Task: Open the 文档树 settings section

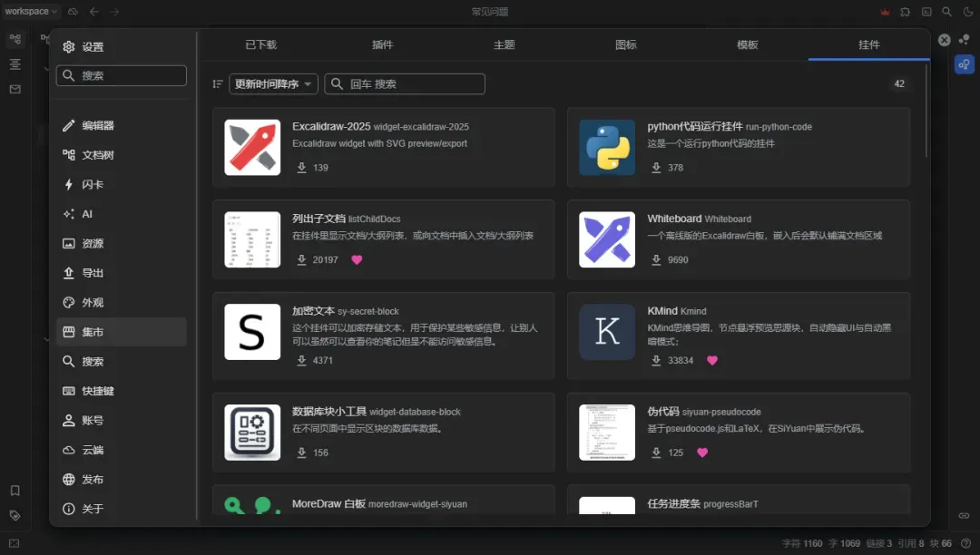Action: pyautogui.click(x=122, y=155)
